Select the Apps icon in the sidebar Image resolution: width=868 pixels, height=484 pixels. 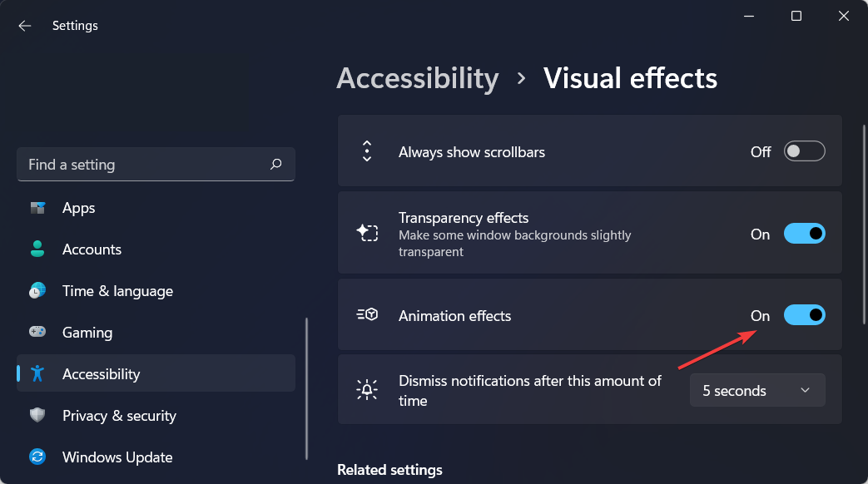[x=37, y=207]
